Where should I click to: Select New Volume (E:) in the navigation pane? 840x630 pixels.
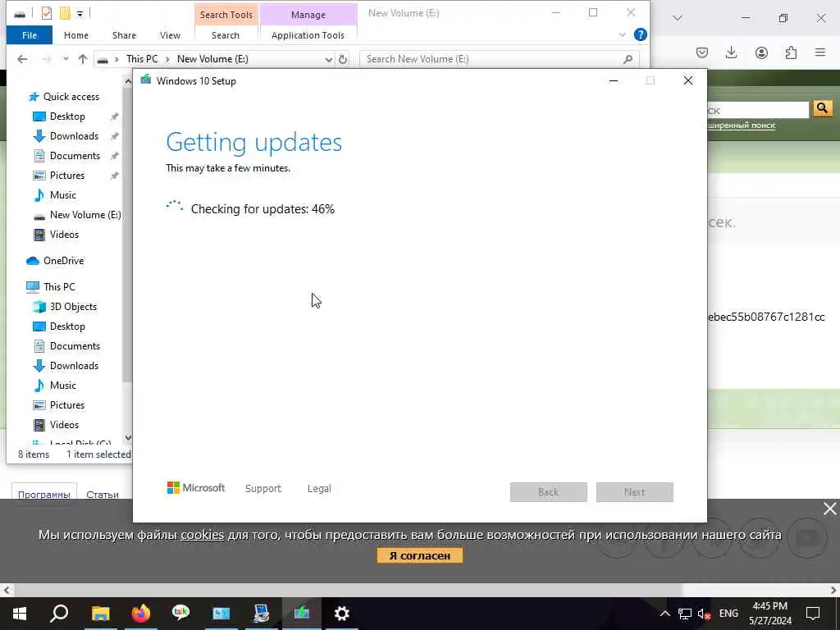tap(85, 215)
